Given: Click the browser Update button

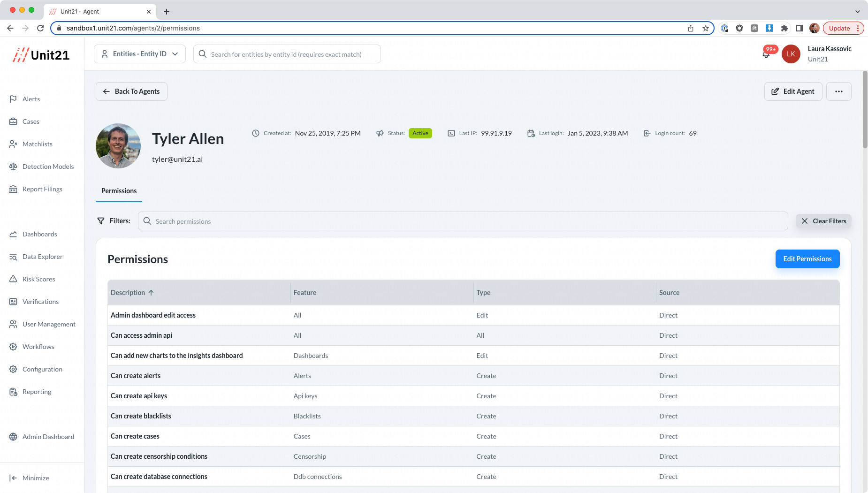Looking at the screenshot, I should [x=843, y=28].
